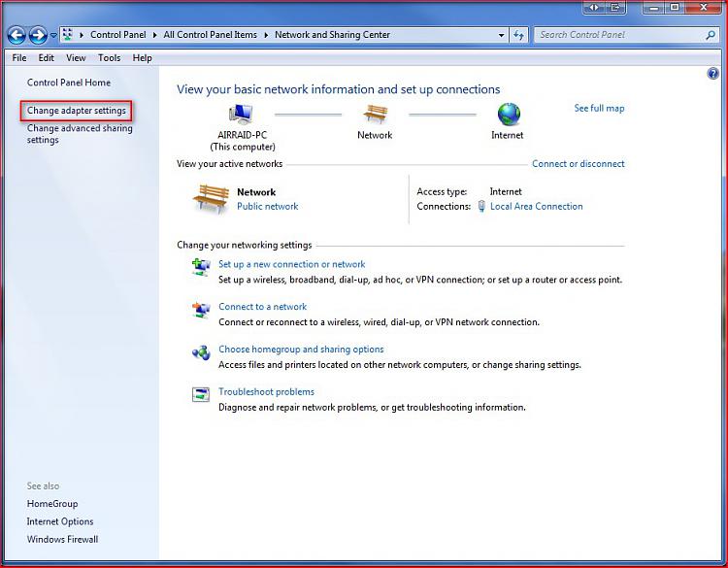Click the Connect to a network icon
This screenshot has width=728, height=568.
click(x=201, y=310)
